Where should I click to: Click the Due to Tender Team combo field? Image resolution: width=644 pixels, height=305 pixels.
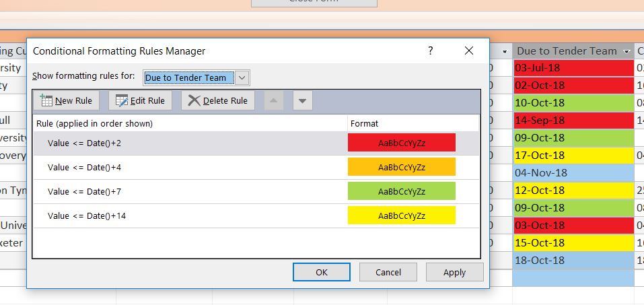(189, 77)
